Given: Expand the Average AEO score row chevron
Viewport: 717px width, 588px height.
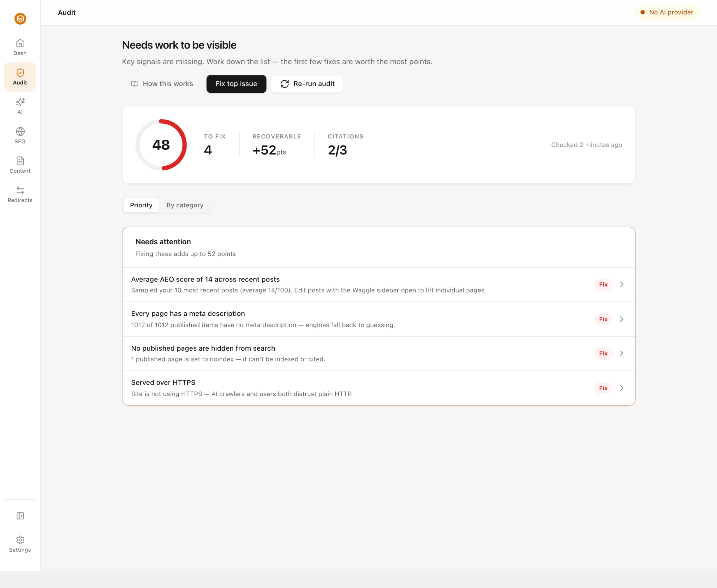Looking at the screenshot, I should 622,285.
